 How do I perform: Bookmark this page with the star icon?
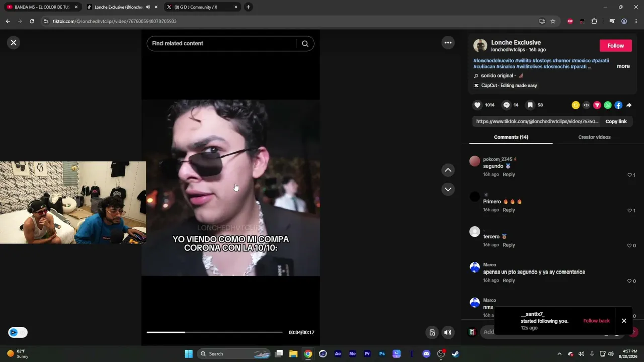[553, 21]
